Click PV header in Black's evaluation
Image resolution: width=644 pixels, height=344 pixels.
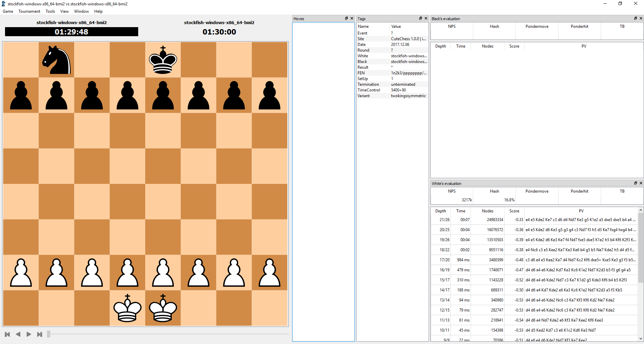[584, 46]
